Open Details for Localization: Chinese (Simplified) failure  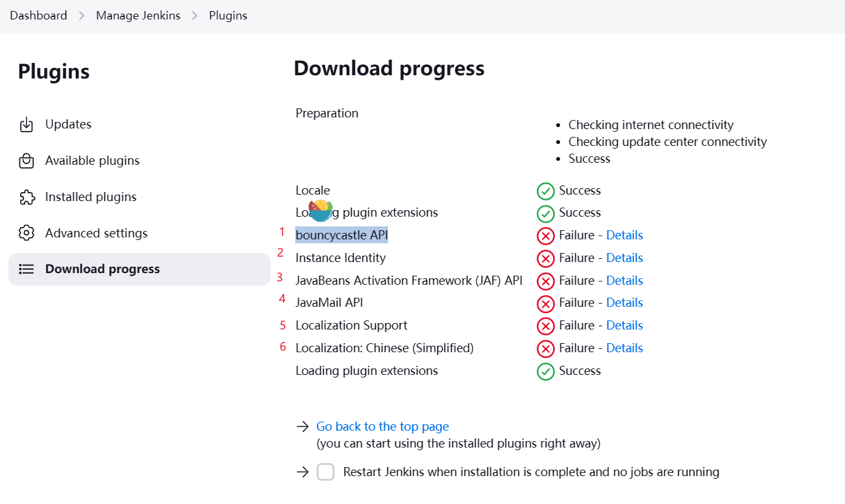click(624, 348)
